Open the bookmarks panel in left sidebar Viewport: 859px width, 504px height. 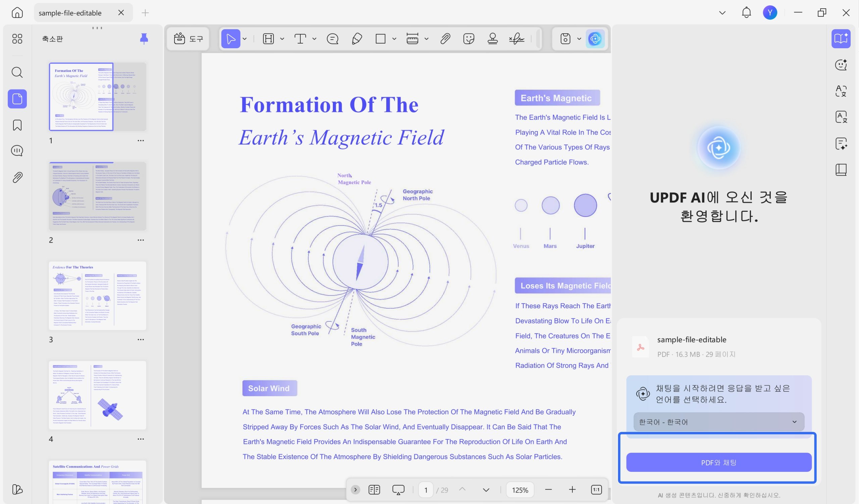tap(17, 125)
